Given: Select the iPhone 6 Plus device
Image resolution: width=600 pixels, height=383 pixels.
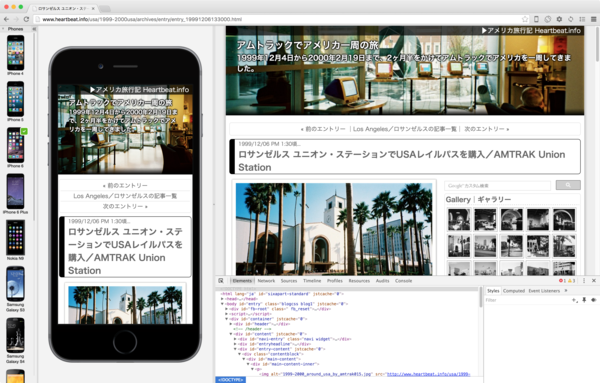Looking at the screenshot, I should click(15, 194).
